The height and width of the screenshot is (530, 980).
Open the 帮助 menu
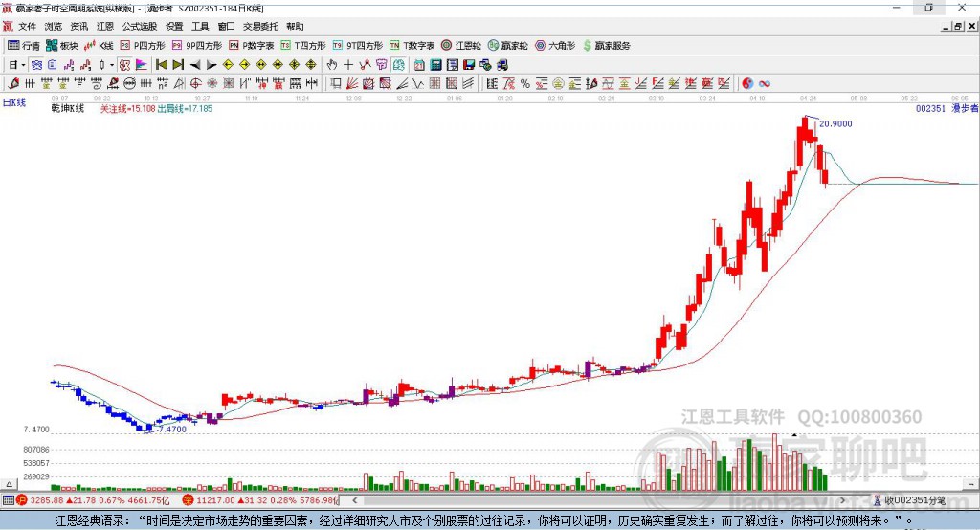pyautogui.click(x=295, y=26)
